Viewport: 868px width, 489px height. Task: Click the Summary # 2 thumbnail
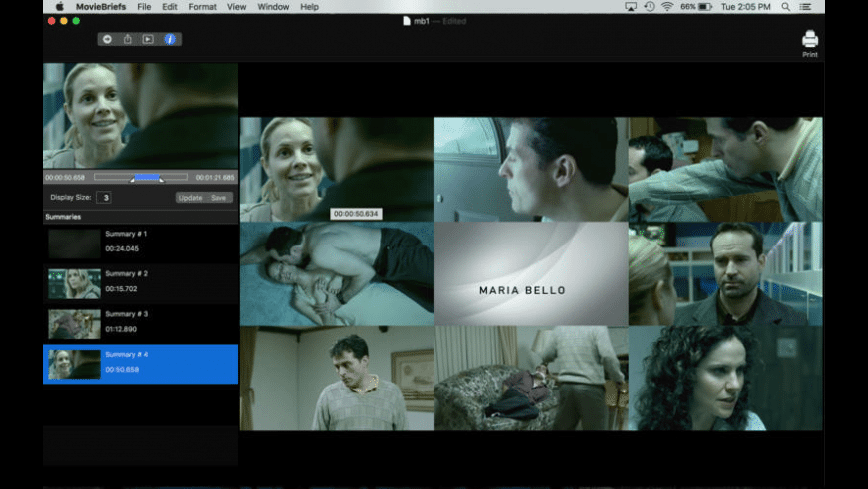coord(74,284)
